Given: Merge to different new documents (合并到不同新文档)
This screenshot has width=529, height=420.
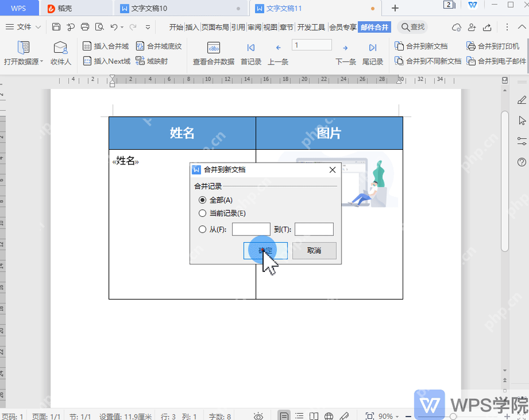Looking at the screenshot, I should 428,61.
